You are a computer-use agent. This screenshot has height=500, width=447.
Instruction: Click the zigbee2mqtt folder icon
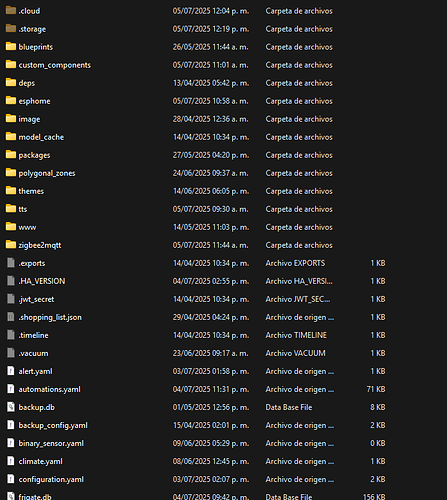point(11,245)
